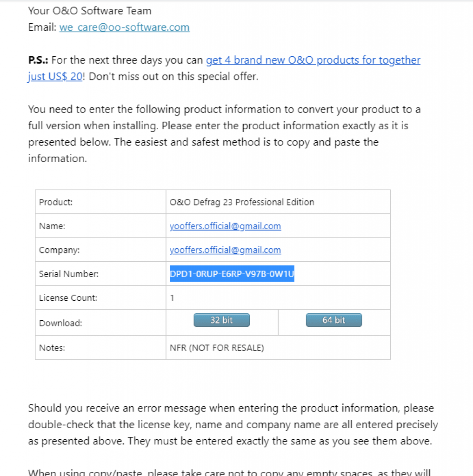The width and height of the screenshot is (473, 476).
Task: Click the bold 'P.S.:' text
Action: point(38,60)
